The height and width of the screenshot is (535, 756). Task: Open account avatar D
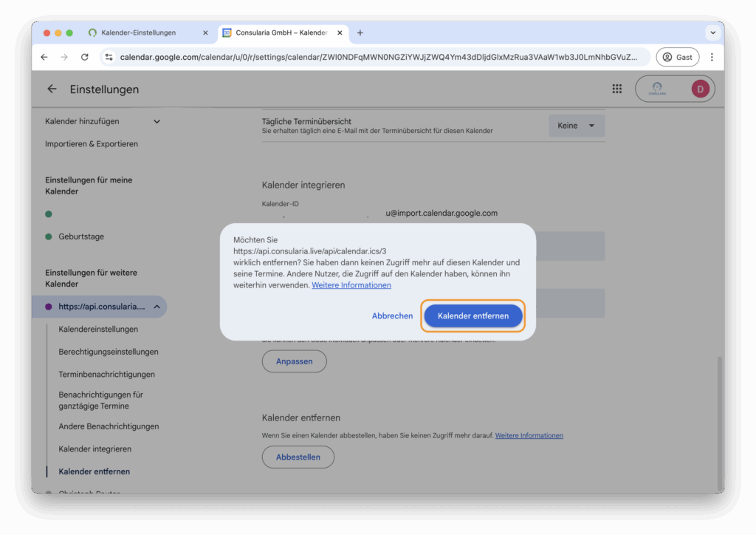[x=700, y=89]
